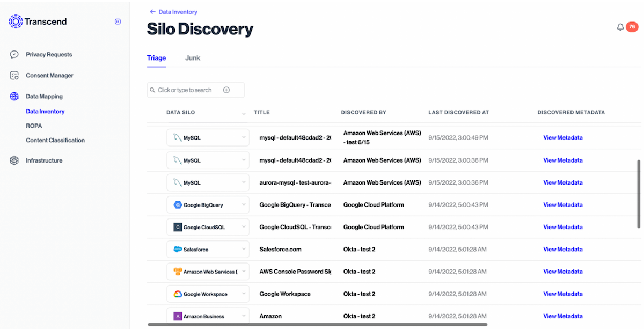Click the horizontal scrollbar below the table
644x329 pixels.
tap(318, 324)
